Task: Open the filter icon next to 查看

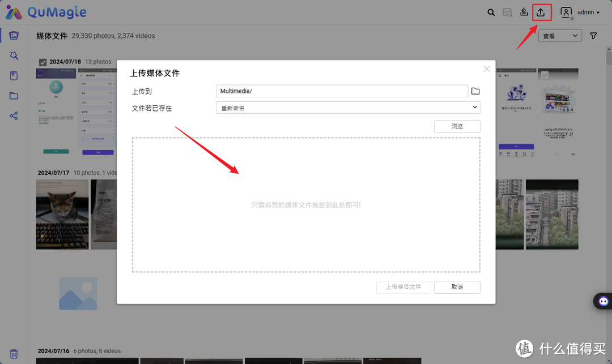Action: pos(593,35)
